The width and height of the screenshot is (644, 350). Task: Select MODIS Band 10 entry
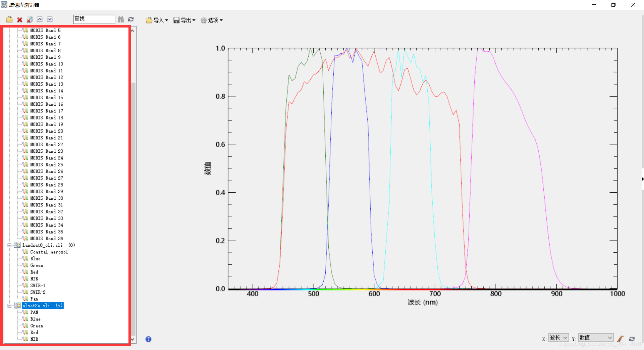click(47, 64)
